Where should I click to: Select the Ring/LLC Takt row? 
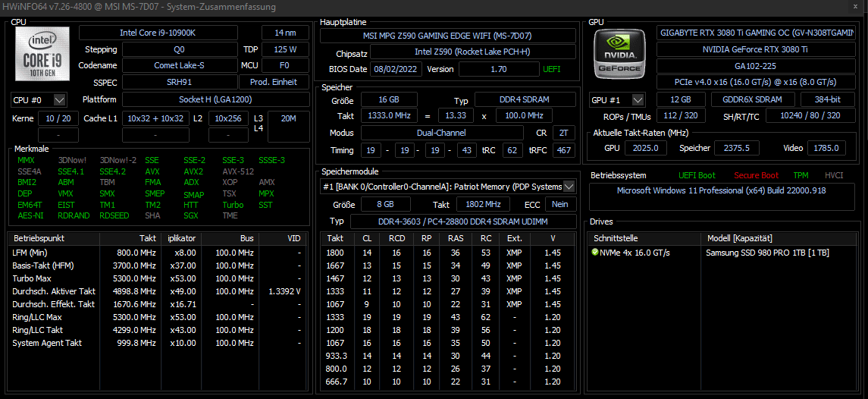click(x=157, y=330)
